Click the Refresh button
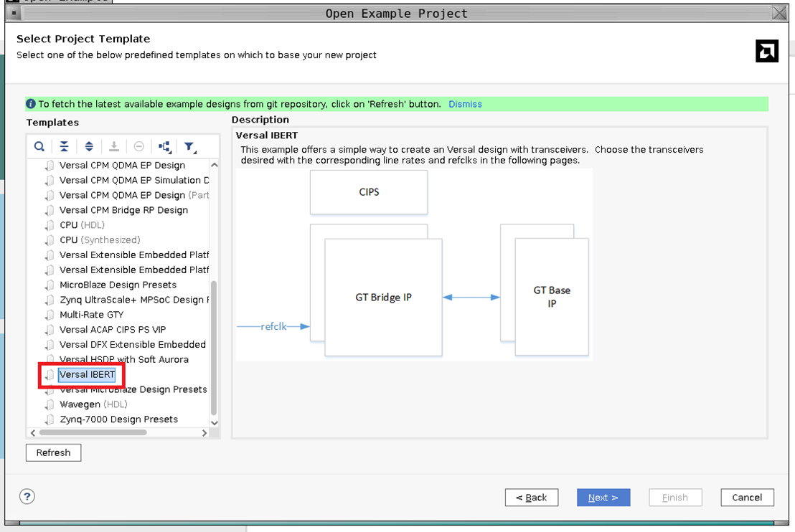 click(x=53, y=452)
